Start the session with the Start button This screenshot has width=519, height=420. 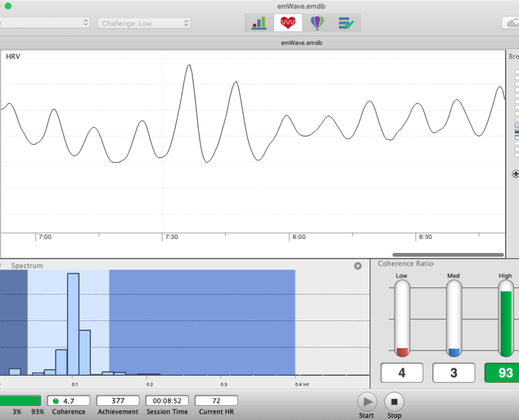(367, 402)
